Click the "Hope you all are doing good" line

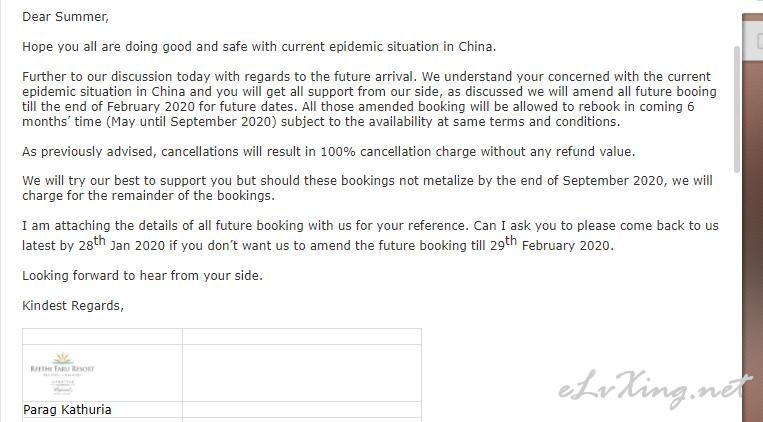coord(259,47)
